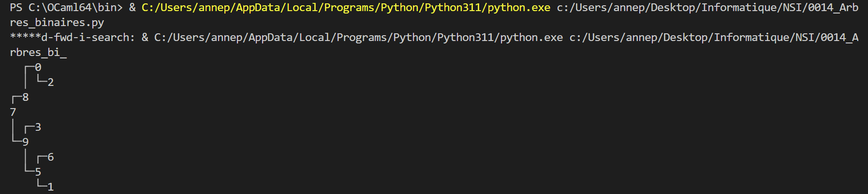This screenshot has width=868, height=194.
Task: Click the white python.exe path in search line
Action: coord(358,38)
